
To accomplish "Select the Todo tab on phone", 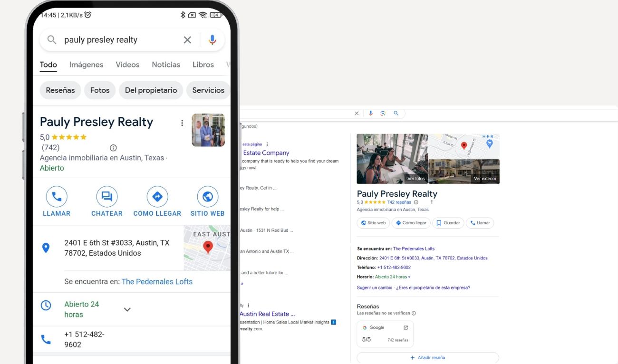I will [x=48, y=65].
